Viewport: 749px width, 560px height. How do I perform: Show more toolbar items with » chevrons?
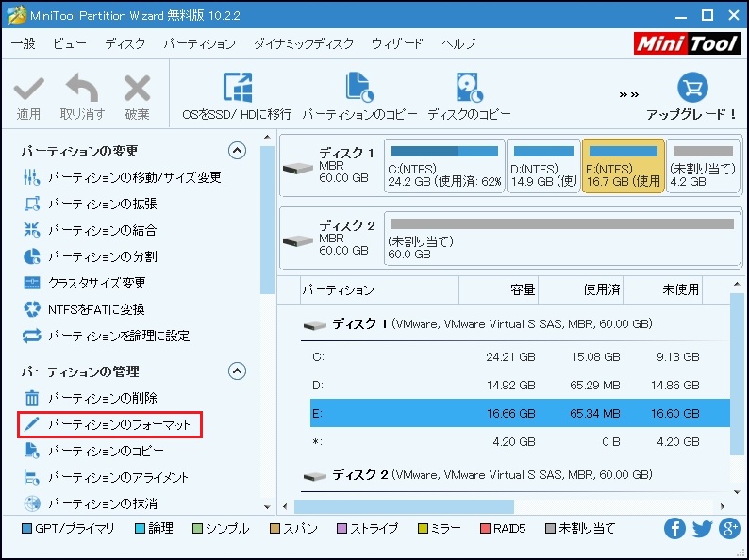pos(628,94)
